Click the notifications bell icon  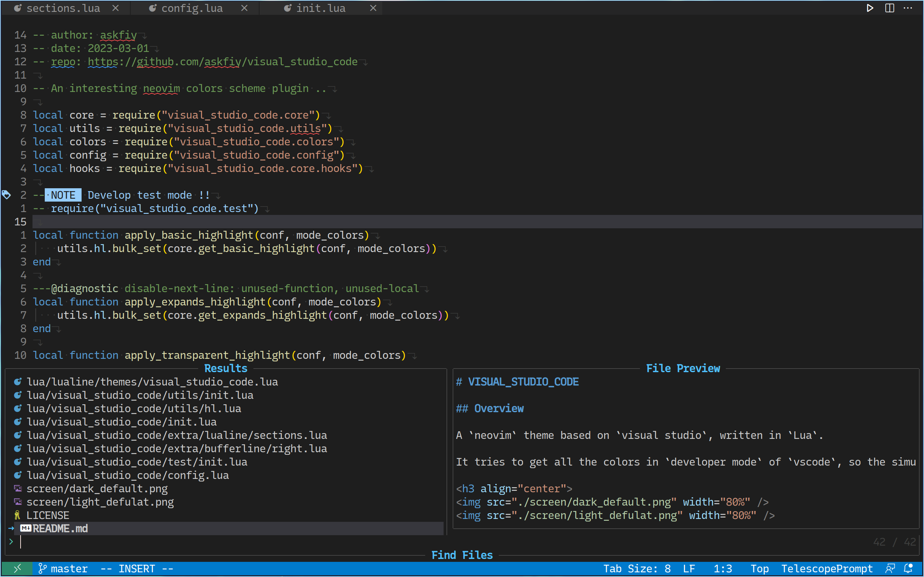(908, 569)
